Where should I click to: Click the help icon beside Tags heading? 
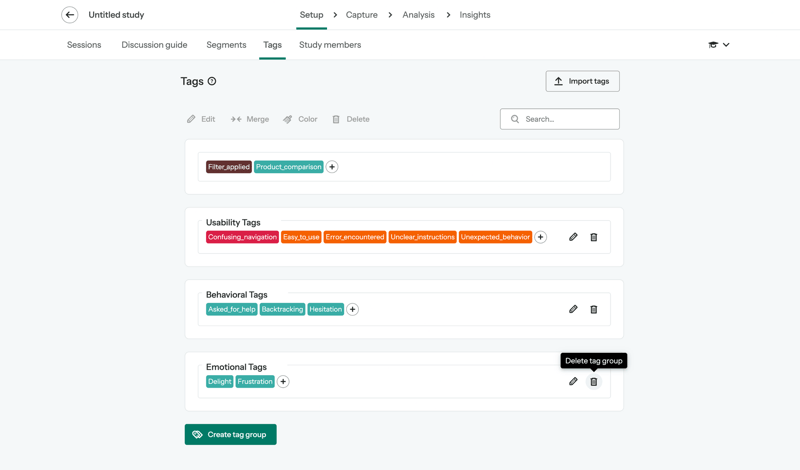[212, 81]
